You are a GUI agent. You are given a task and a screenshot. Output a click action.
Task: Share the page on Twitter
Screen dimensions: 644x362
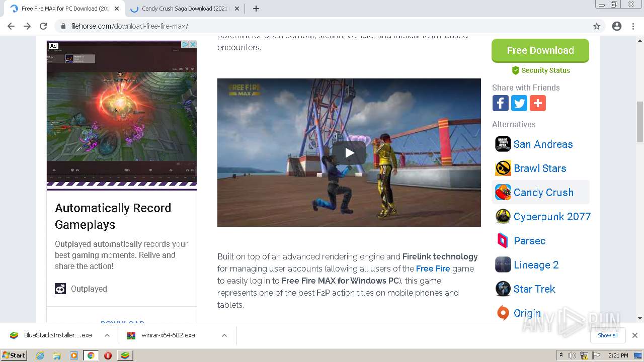pos(519,103)
